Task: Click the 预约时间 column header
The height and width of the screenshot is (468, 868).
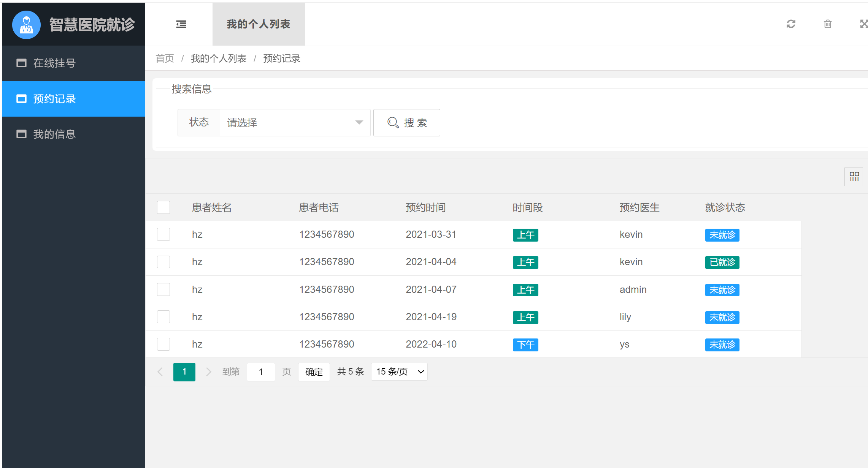Action: (425, 207)
